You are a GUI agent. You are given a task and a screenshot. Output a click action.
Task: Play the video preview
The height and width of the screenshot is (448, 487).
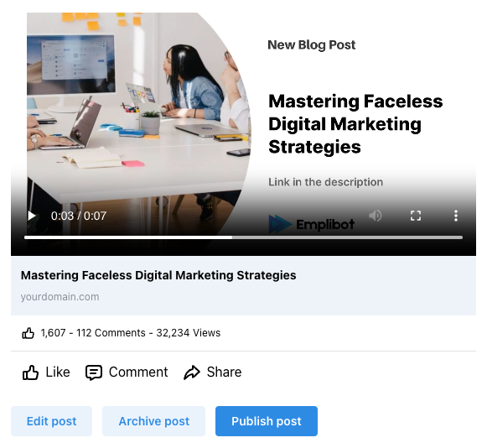point(31,216)
